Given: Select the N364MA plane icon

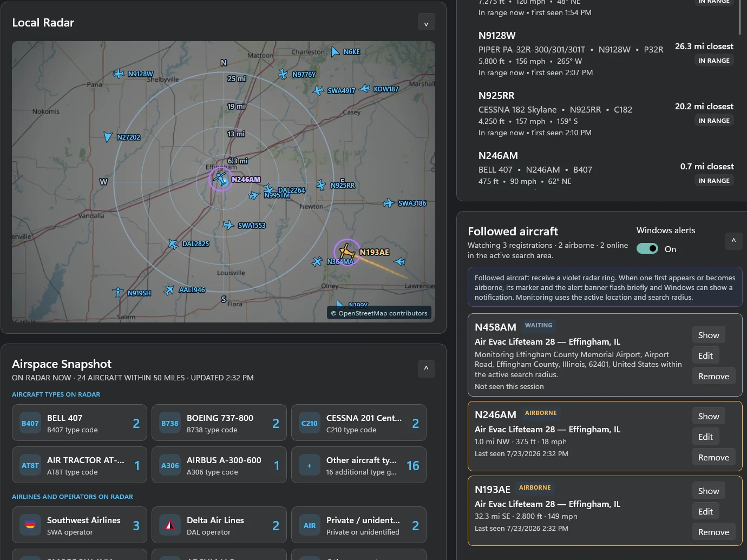Looking at the screenshot, I should tap(317, 262).
